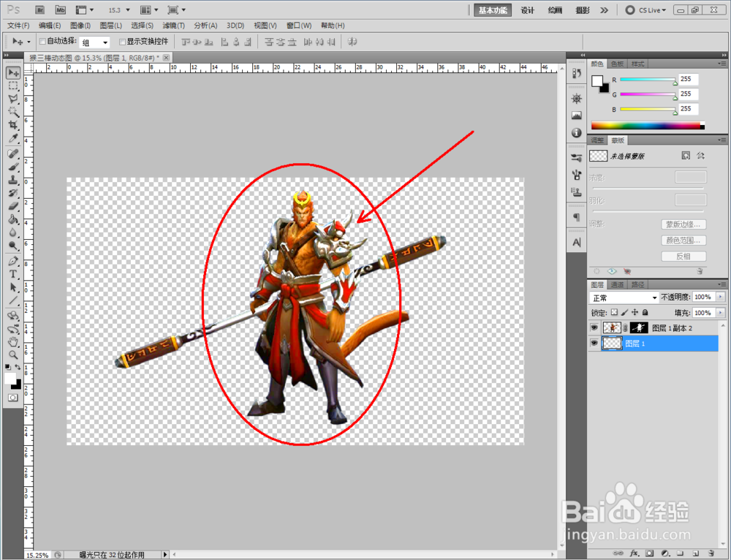Image resolution: width=731 pixels, height=560 pixels.
Task: Launch Adobe Bridge from top bar
Action: point(40,10)
